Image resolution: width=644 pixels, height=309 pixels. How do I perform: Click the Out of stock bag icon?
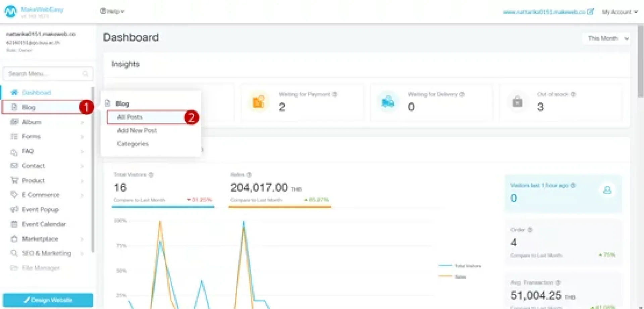click(517, 102)
